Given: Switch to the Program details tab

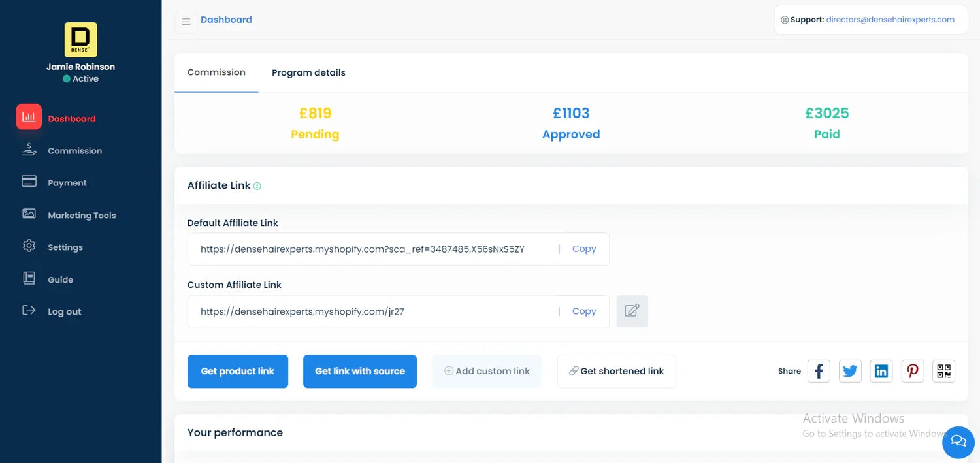Looking at the screenshot, I should [x=308, y=72].
